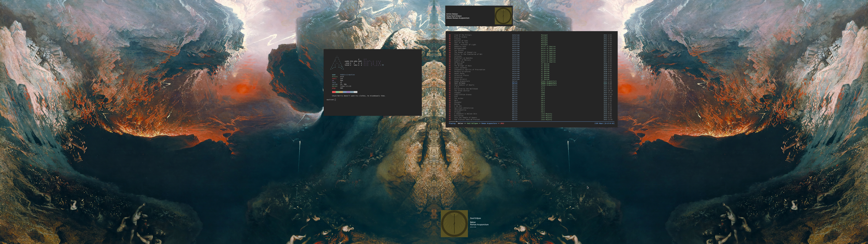Viewport: 868px width, 244px height.
Task: Click the yellow color block in the terminal
Action: (x=341, y=92)
